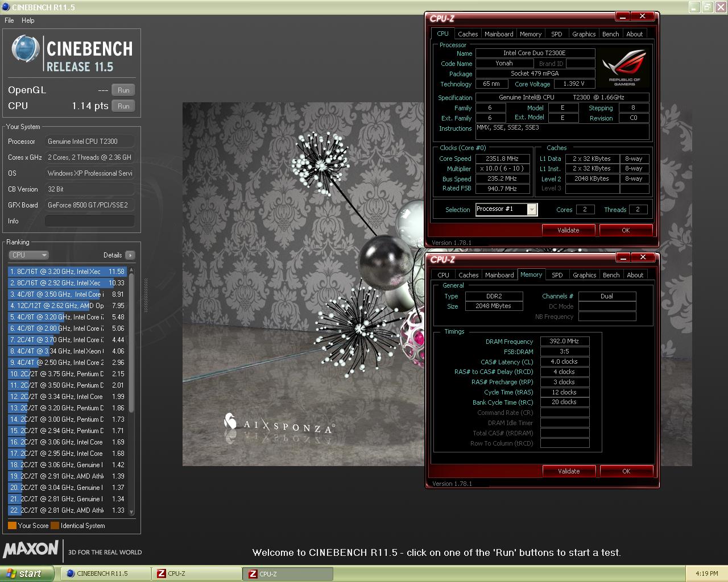Click the empty Info input field
The image size is (728, 582).
(x=89, y=221)
